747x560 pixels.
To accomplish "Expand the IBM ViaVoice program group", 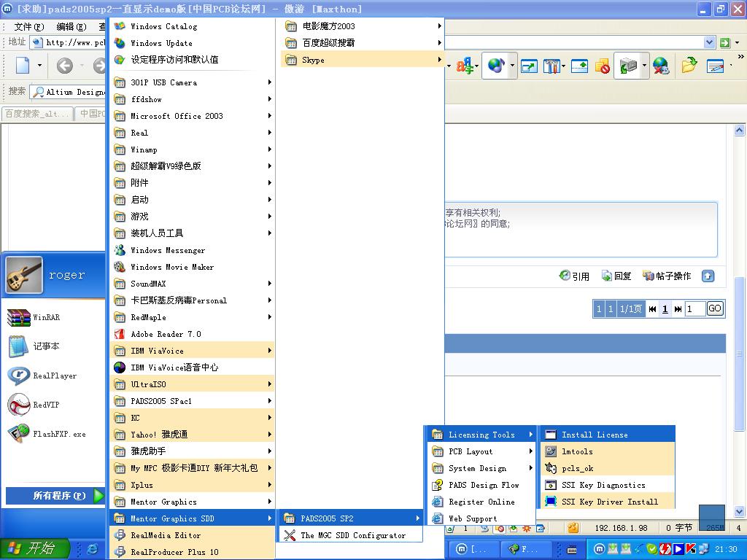I will [x=193, y=351].
